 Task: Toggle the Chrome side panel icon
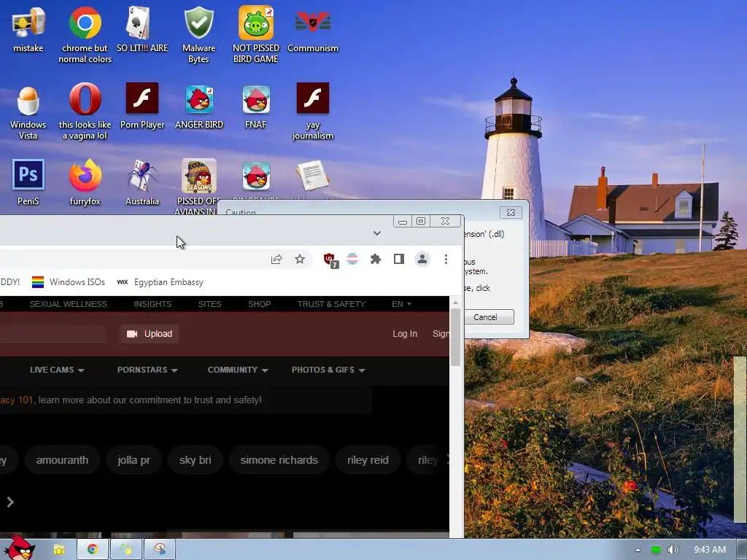[x=399, y=259]
